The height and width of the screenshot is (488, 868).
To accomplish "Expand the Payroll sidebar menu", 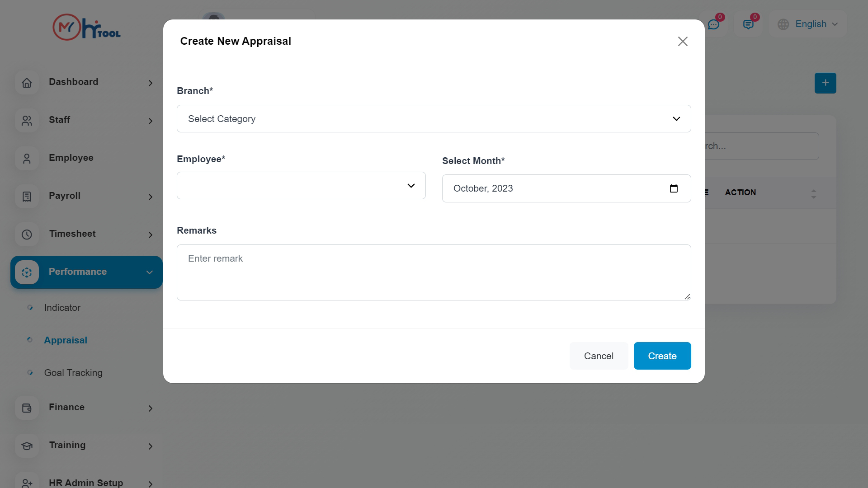I will 150,197.
